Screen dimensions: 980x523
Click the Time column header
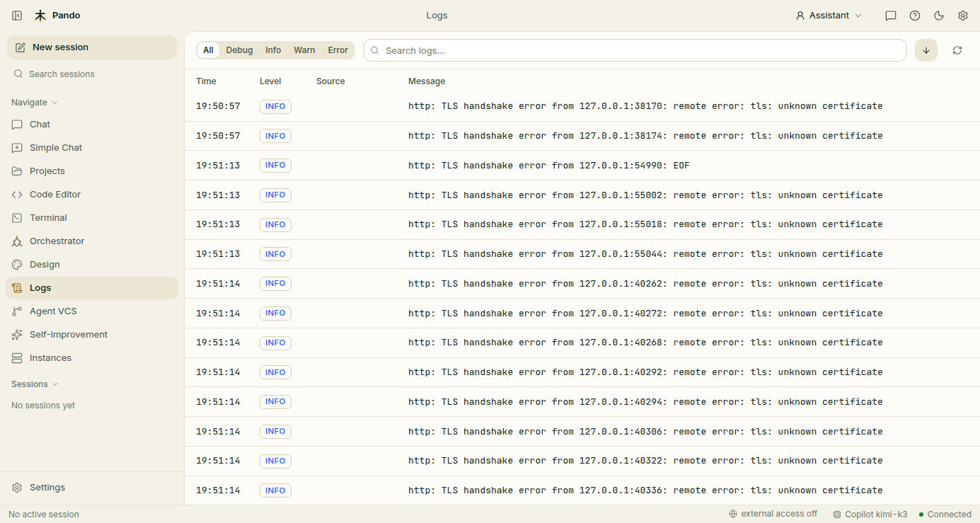tap(206, 81)
